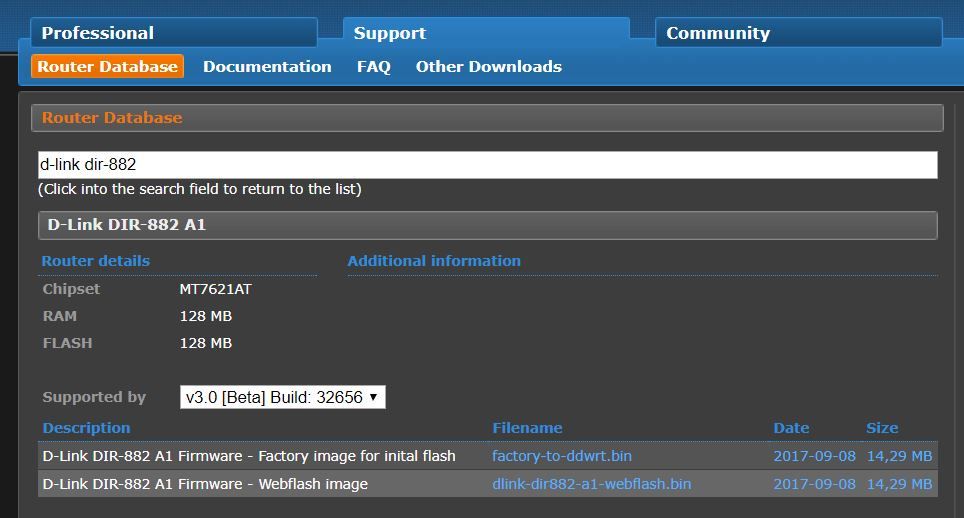Select the Router Database submenu item
This screenshot has width=964, height=518.
point(108,66)
